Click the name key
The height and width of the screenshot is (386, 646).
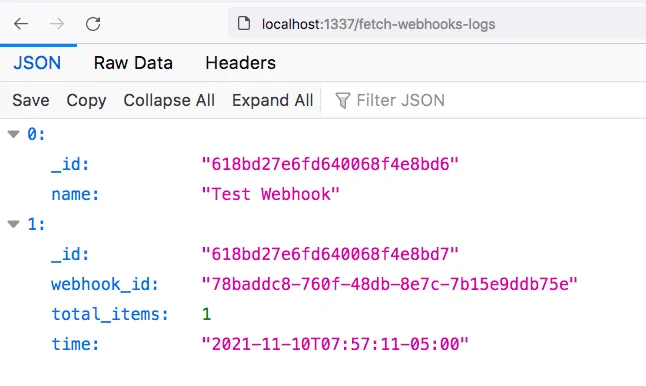click(75, 194)
